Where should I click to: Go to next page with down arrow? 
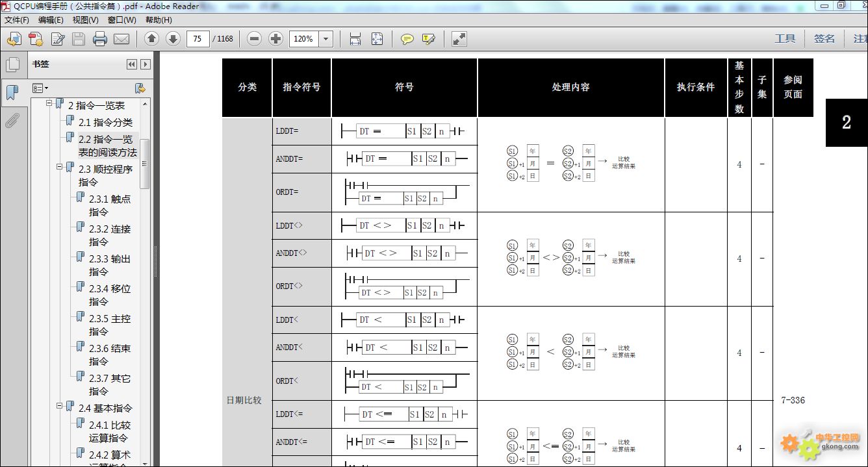(x=173, y=39)
